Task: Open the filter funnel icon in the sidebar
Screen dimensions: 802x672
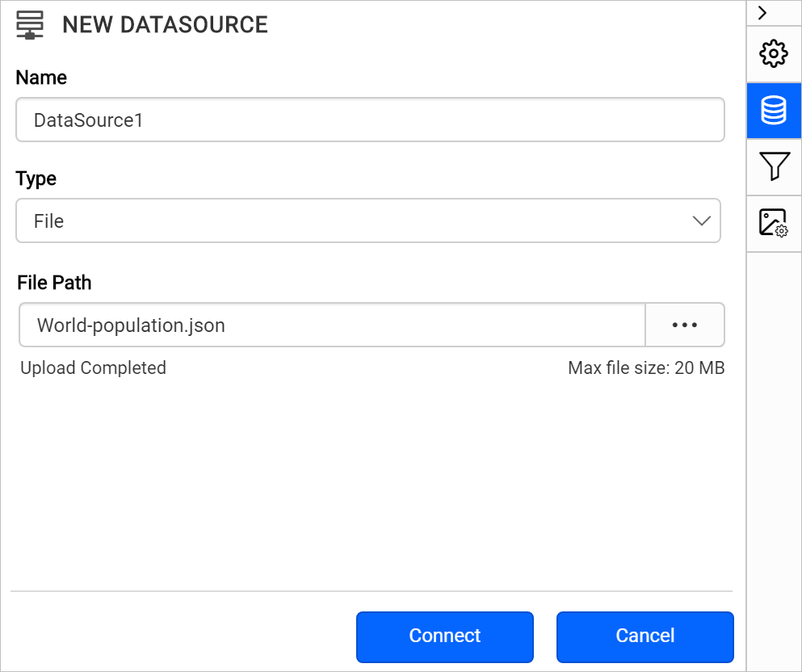Action: 773,166
